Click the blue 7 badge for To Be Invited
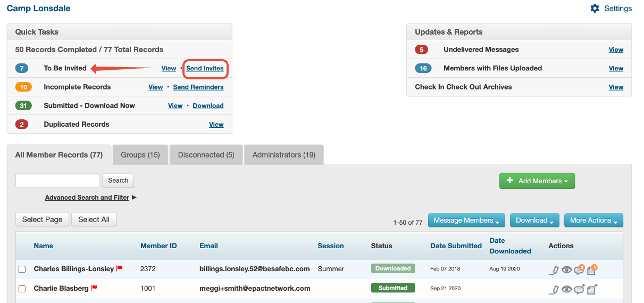The height and width of the screenshot is (303, 644). pos(22,68)
